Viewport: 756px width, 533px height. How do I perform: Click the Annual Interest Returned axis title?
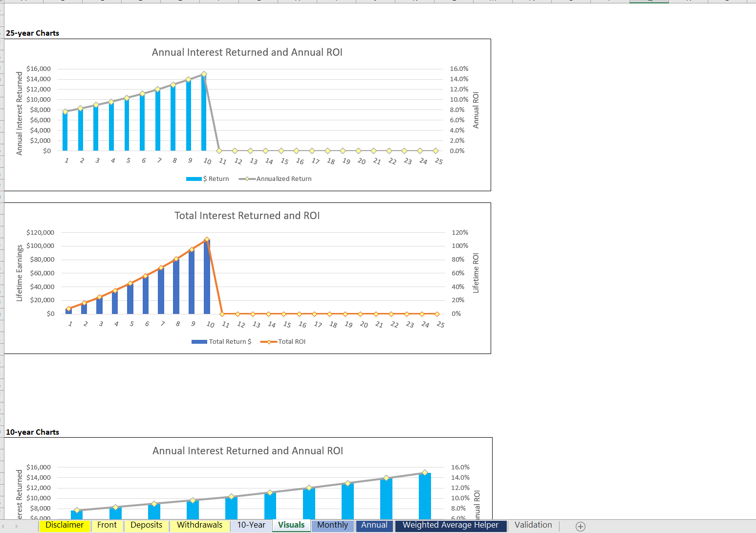pyautogui.click(x=20, y=113)
